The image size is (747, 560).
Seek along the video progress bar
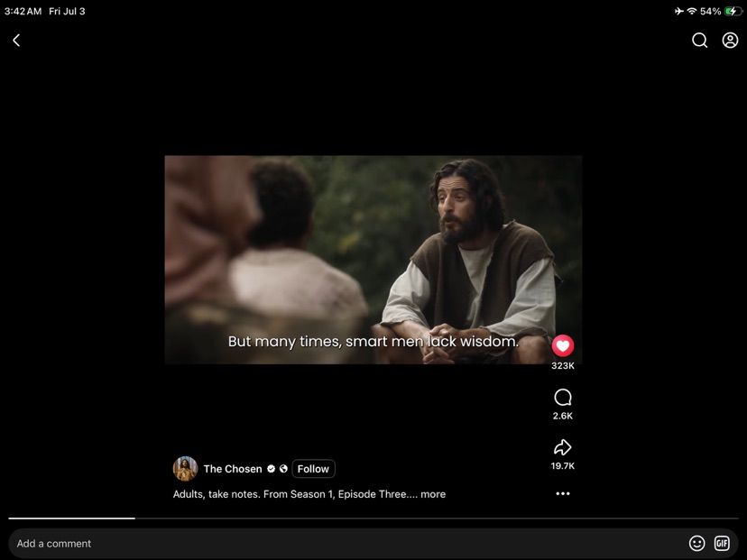(x=373, y=519)
